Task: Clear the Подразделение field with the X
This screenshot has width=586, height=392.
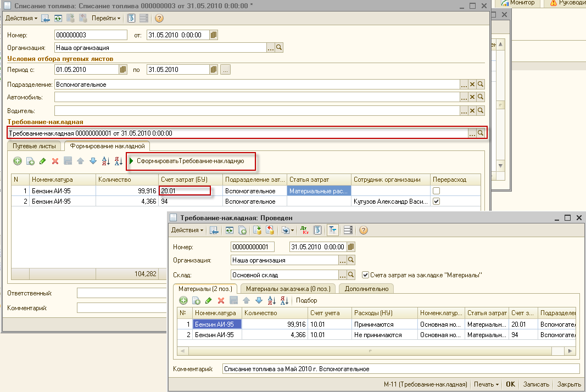Action: (x=472, y=85)
